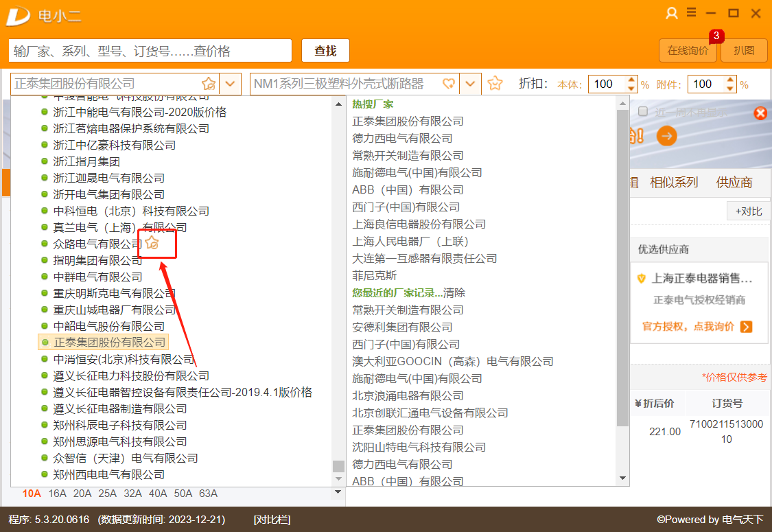Favorite 众路电气有限公司 with its star icon

pos(152,243)
